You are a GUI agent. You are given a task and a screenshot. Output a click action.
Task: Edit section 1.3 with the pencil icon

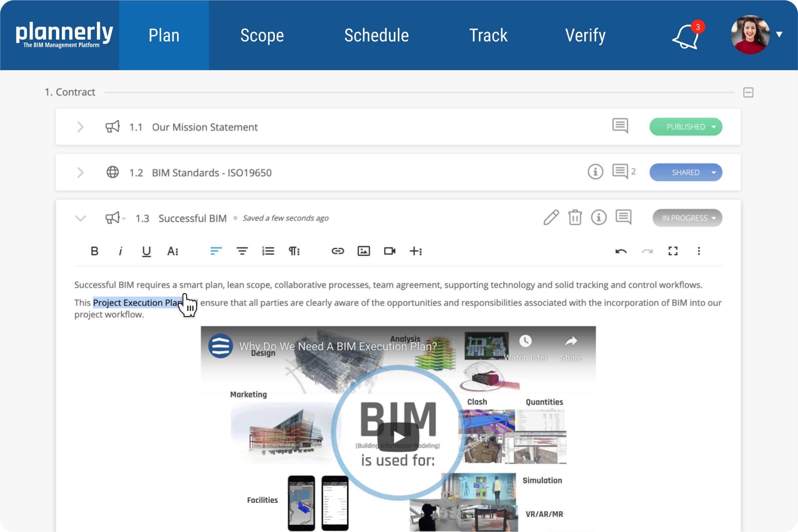551,218
